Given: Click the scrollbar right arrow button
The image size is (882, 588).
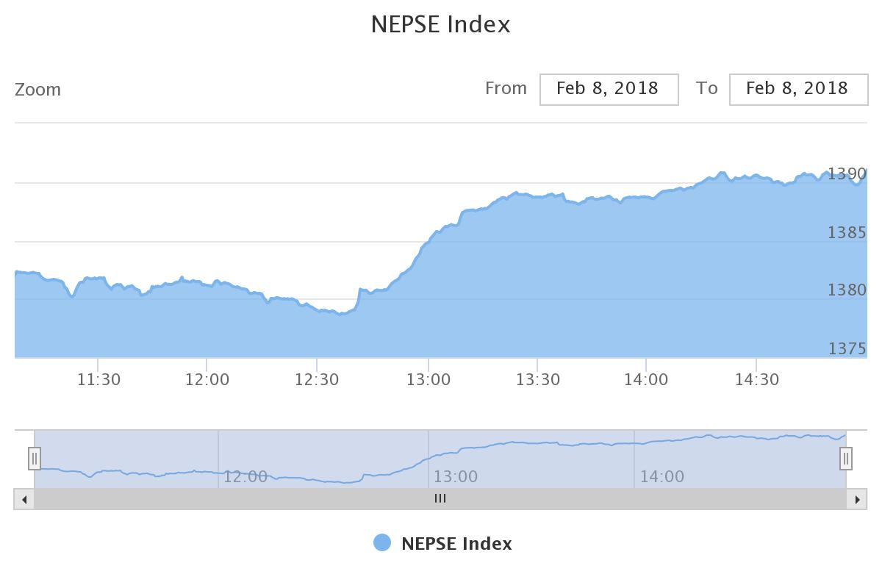Looking at the screenshot, I should click(856, 499).
